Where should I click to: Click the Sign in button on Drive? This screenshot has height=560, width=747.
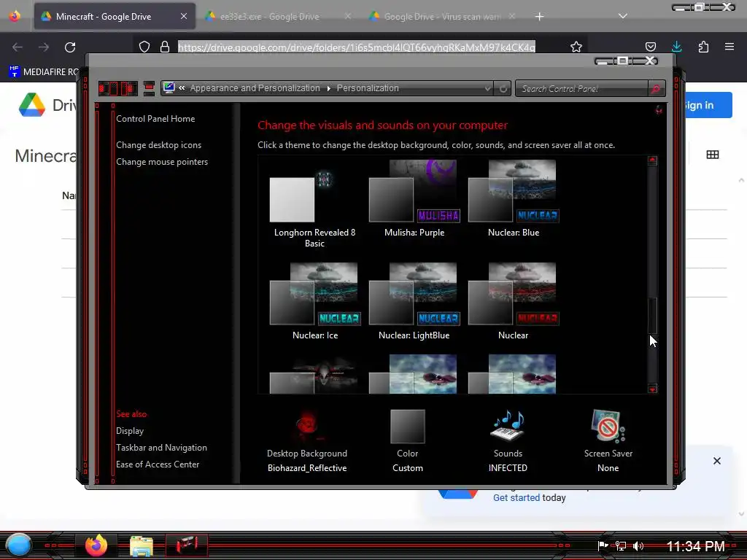point(708,105)
